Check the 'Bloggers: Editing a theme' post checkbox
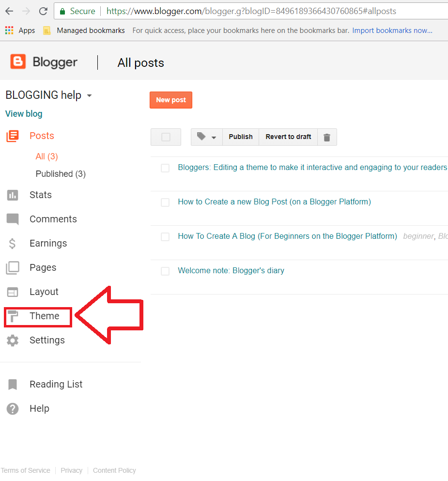448x481 pixels. [x=165, y=168]
